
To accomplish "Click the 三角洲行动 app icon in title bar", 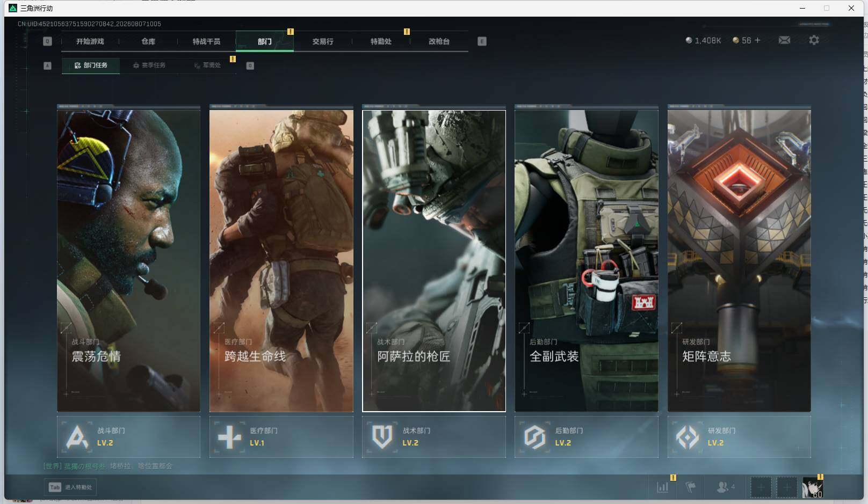I will (x=13, y=8).
